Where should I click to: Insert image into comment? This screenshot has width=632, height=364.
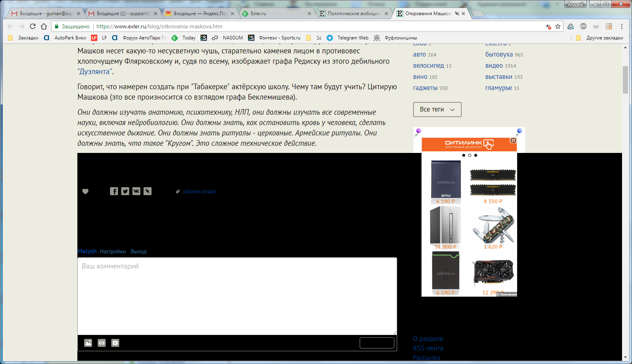88,343
